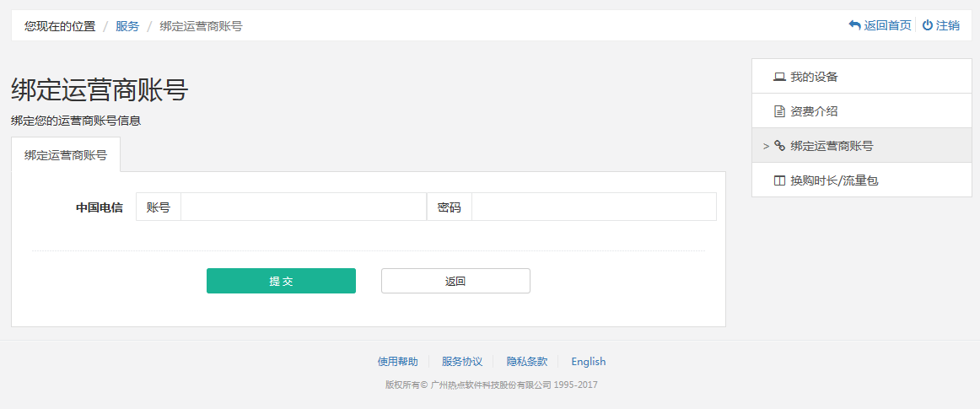Open the 隐私条款 footer link

tap(527, 362)
